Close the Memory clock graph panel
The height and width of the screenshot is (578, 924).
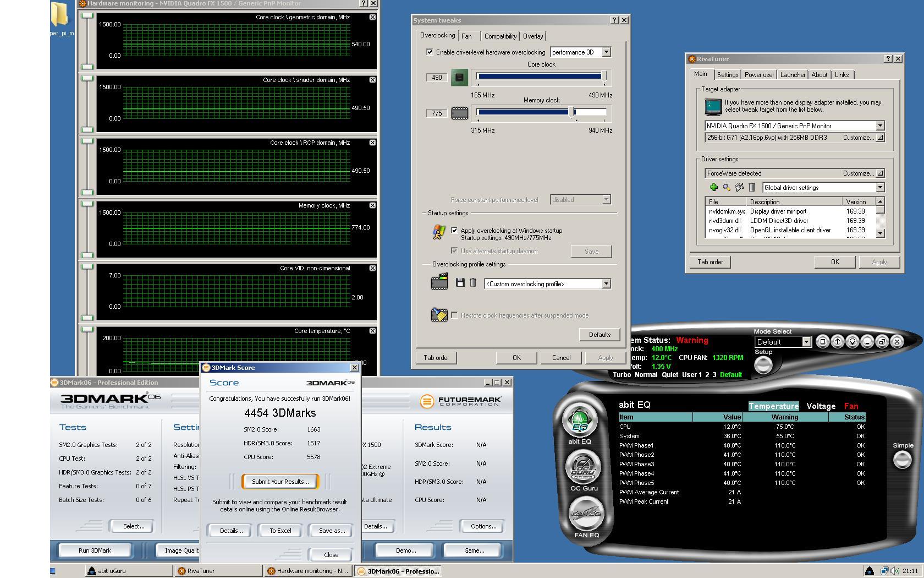372,205
